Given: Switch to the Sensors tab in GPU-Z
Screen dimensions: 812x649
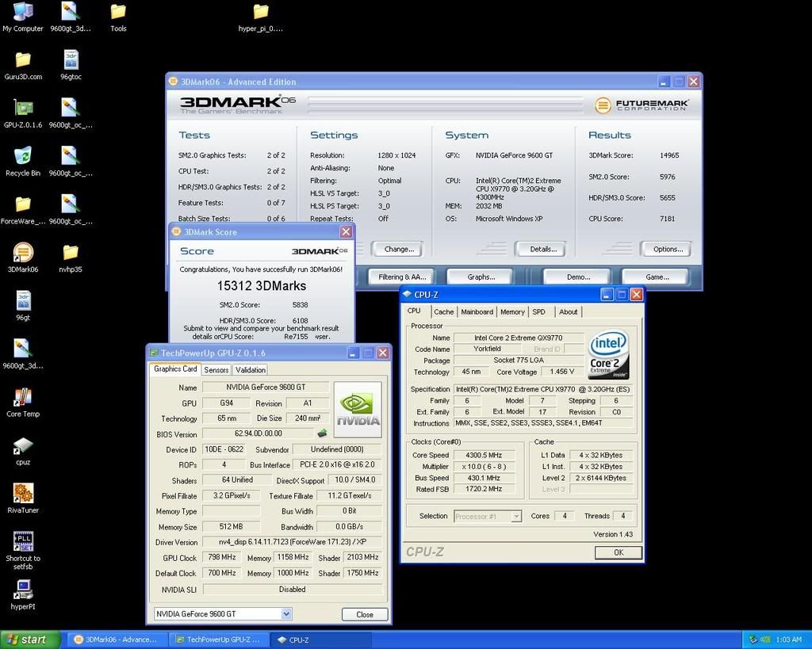Looking at the screenshot, I should pos(216,369).
